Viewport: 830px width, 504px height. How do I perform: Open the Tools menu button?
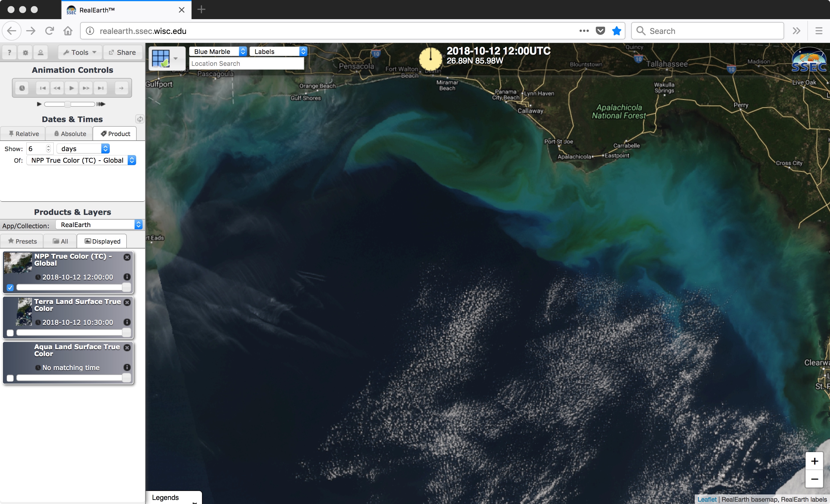(x=80, y=52)
